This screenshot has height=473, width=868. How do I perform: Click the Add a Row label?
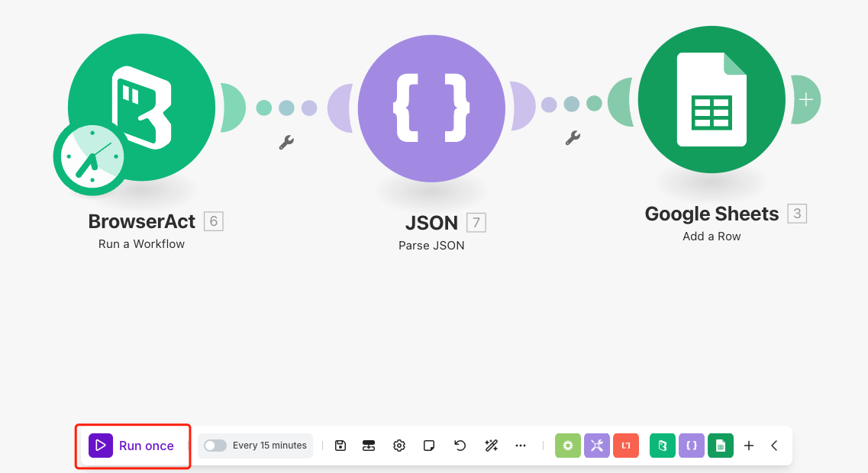tap(712, 236)
